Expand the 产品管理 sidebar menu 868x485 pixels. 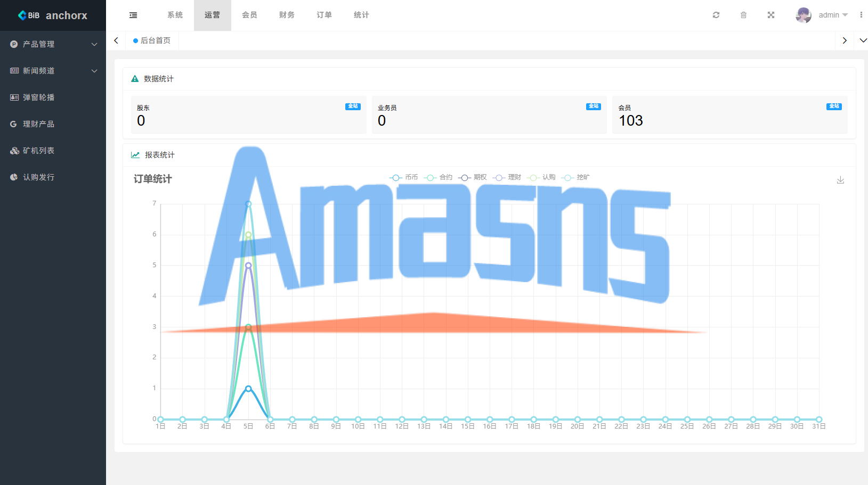(53, 44)
